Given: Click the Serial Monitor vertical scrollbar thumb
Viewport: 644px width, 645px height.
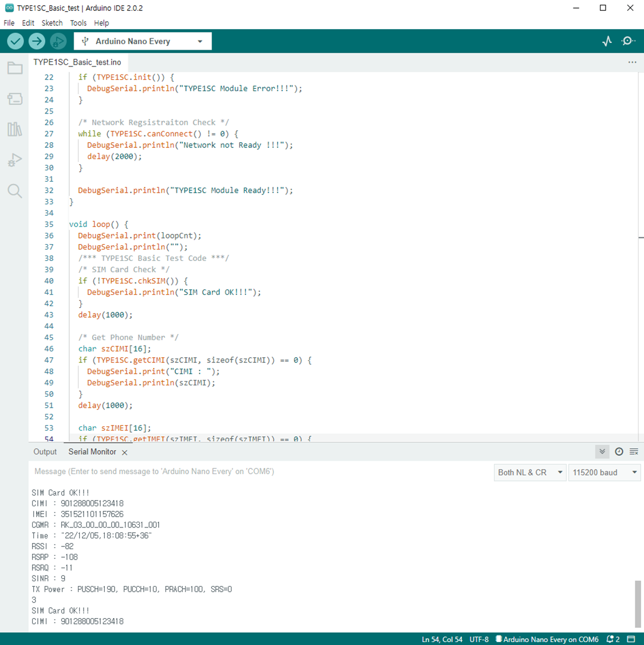Looking at the screenshot, I should [x=638, y=604].
